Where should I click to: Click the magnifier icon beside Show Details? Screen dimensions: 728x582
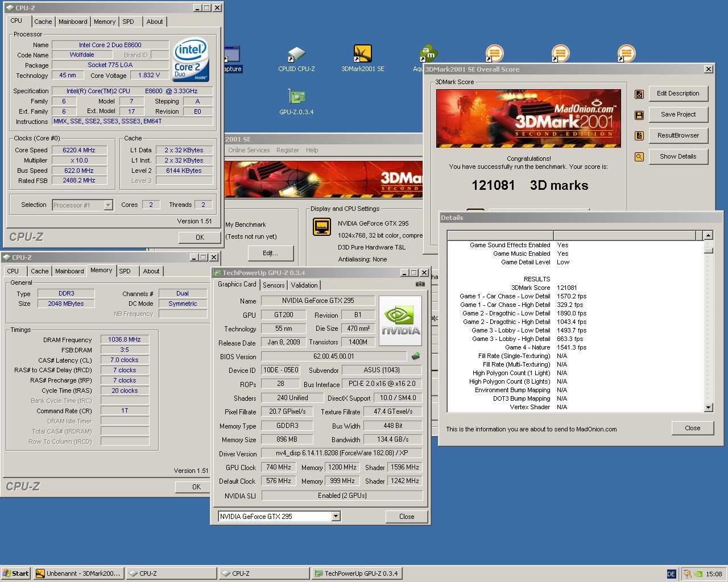click(x=639, y=157)
